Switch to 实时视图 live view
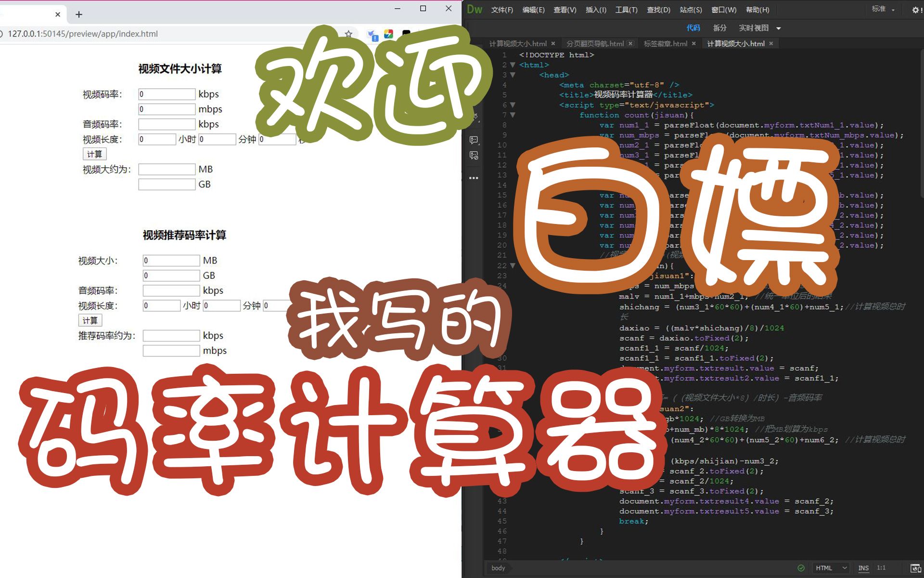The width and height of the screenshot is (924, 578). click(754, 28)
